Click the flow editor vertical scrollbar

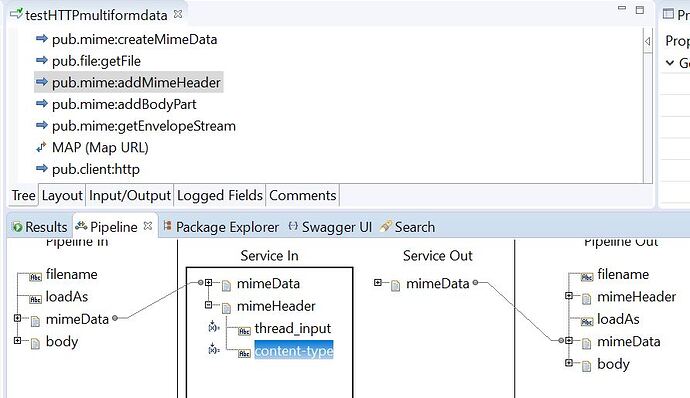[647, 106]
